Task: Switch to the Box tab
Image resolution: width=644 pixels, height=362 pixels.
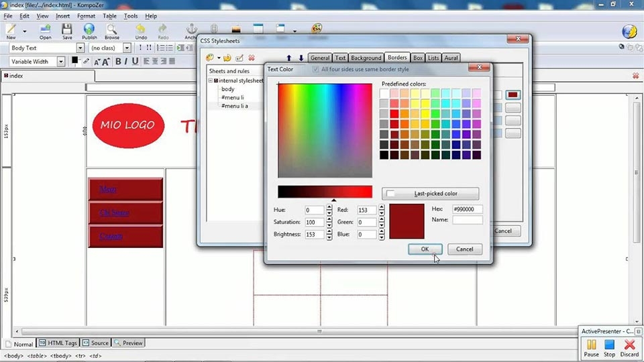Action: coord(418,58)
